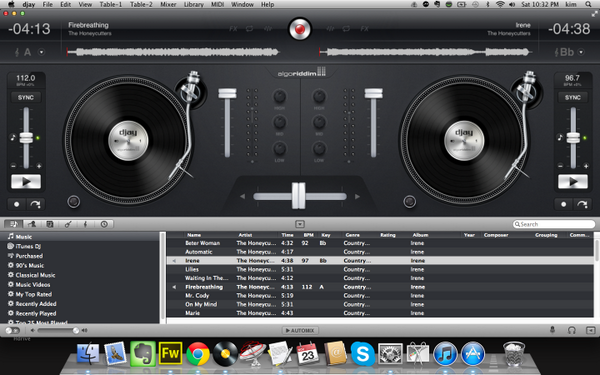
Task: Set cue point on left deck
Action: tap(16, 204)
